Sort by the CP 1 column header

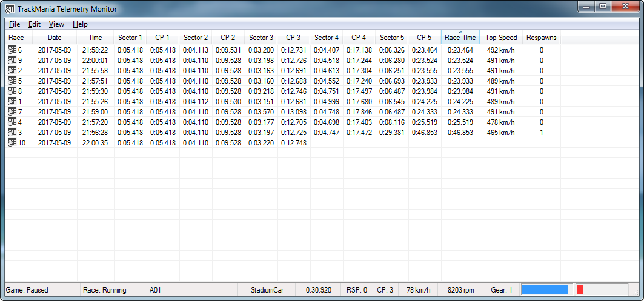tap(162, 38)
